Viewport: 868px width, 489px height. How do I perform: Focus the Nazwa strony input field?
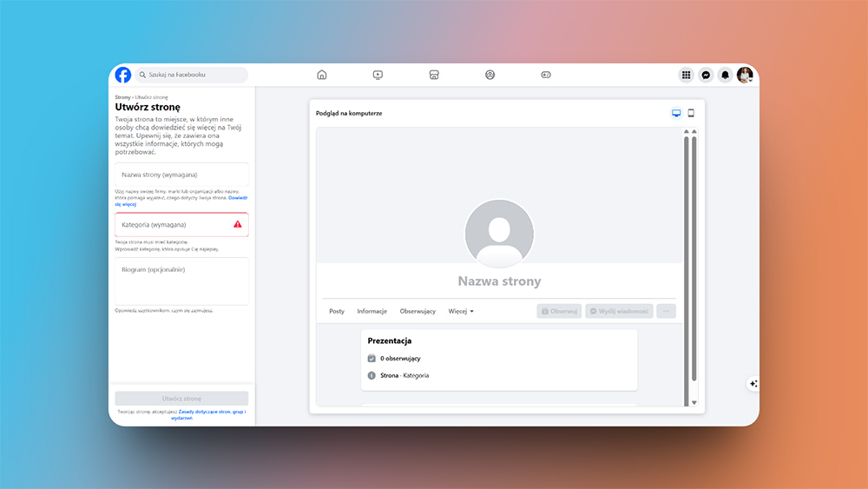181,175
